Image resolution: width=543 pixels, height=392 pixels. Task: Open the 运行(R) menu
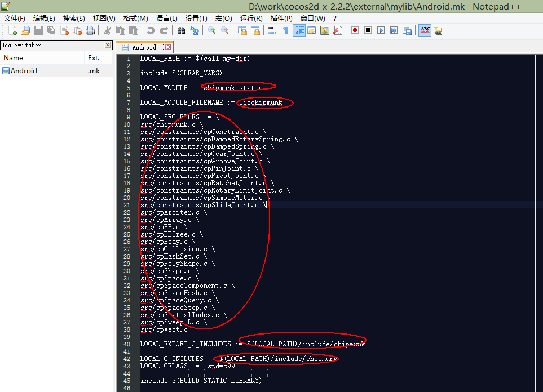[x=251, y=19]
